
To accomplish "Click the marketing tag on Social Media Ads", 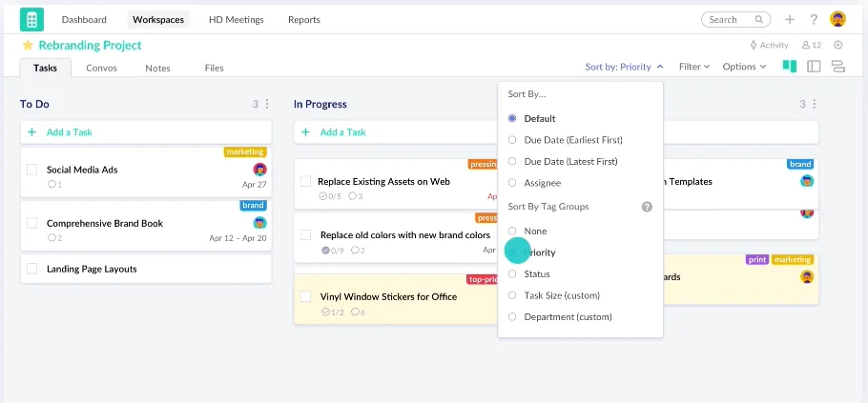I will [x=245, y=151].
